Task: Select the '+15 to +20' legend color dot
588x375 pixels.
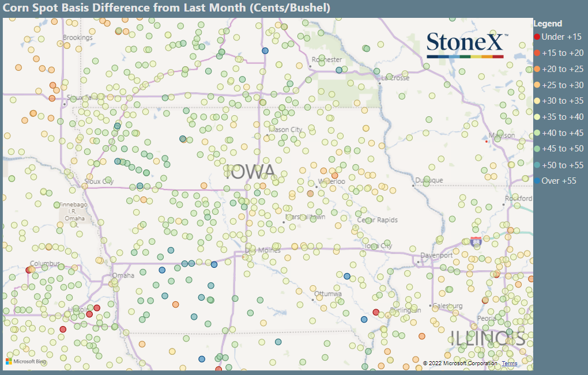Action: (x=537, y=53)
